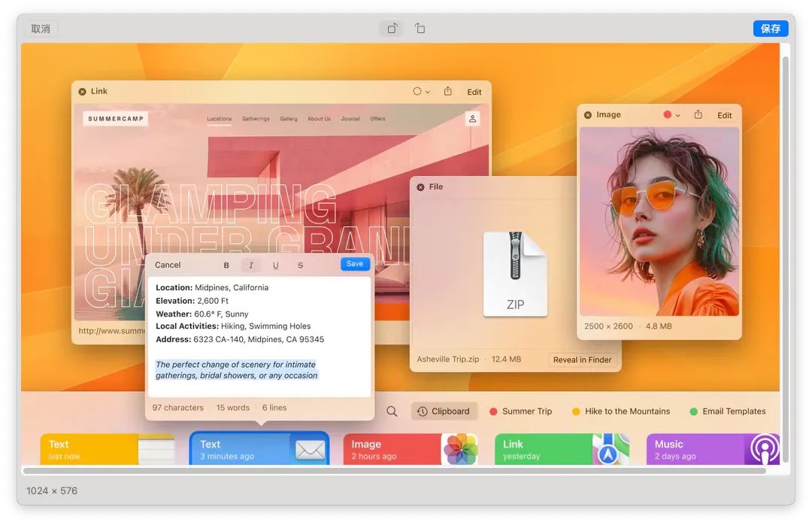Click the Podcasts app icon on Music card
The height and width of the screenshot is (525, 812).
coord(763,450)
